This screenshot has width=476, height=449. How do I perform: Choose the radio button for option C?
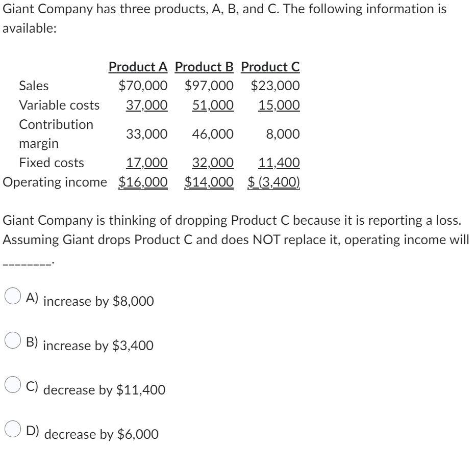pyautogui.click(x=13, y=384)
